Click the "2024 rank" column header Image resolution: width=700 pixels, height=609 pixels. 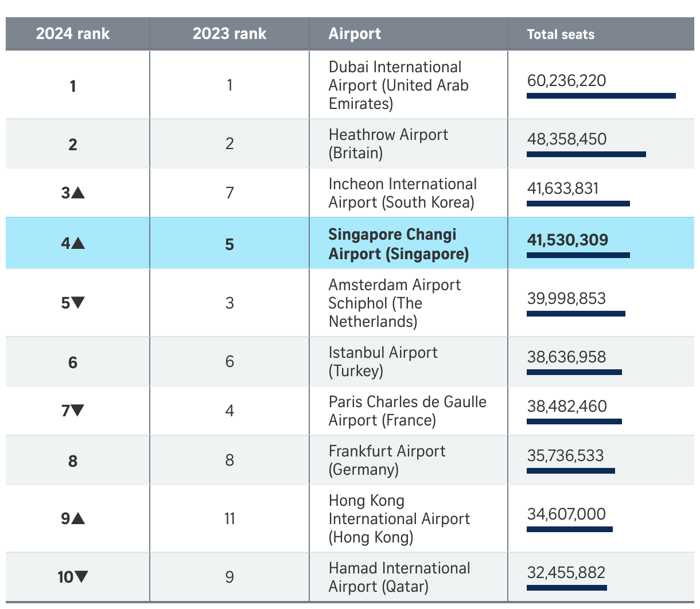point(73,34)
